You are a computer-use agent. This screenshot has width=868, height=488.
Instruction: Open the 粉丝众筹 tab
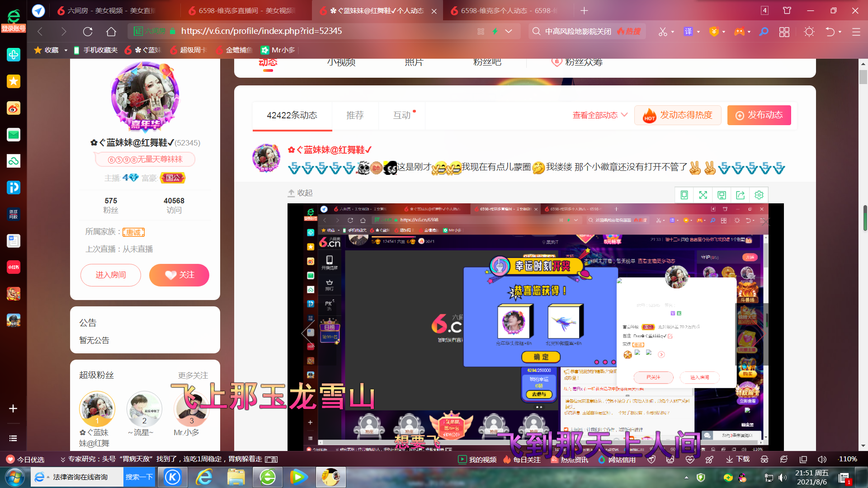point(577,62)
